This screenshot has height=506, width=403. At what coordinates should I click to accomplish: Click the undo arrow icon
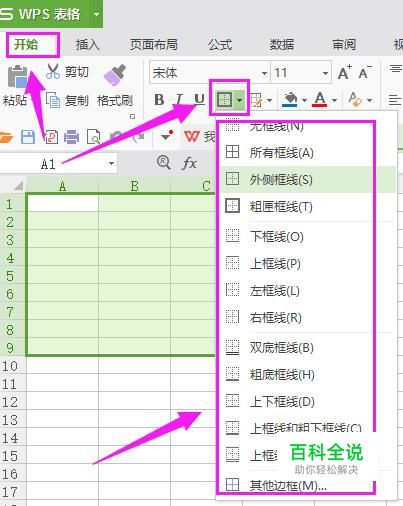(116, 137)
